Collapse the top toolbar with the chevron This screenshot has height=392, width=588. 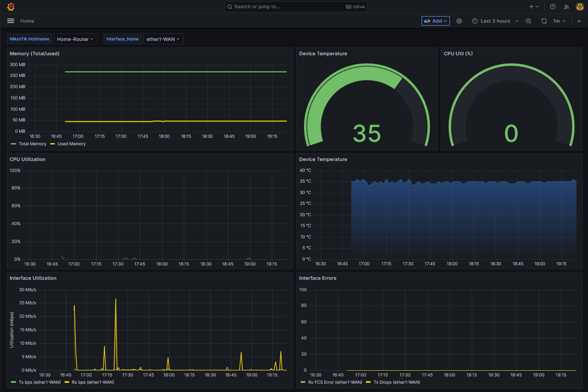pos(579,21)
